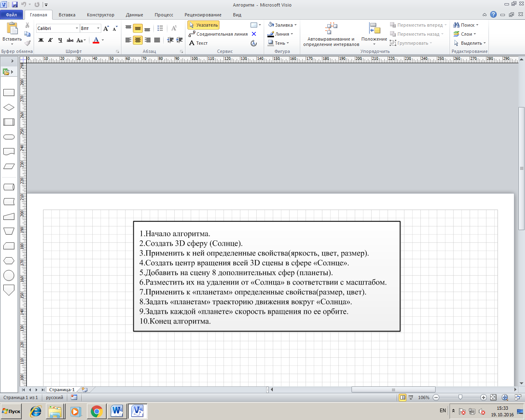Click the zoom slider handle

tap(460, 397)
